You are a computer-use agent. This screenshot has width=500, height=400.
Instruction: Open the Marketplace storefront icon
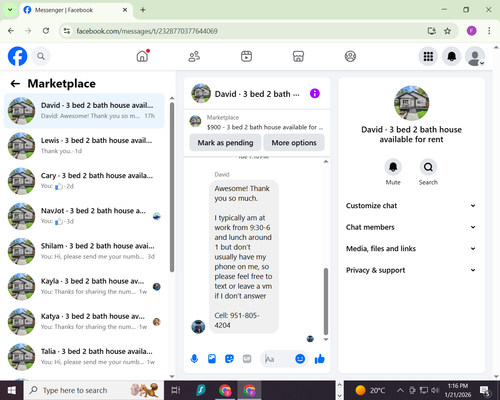click(298, 56)
